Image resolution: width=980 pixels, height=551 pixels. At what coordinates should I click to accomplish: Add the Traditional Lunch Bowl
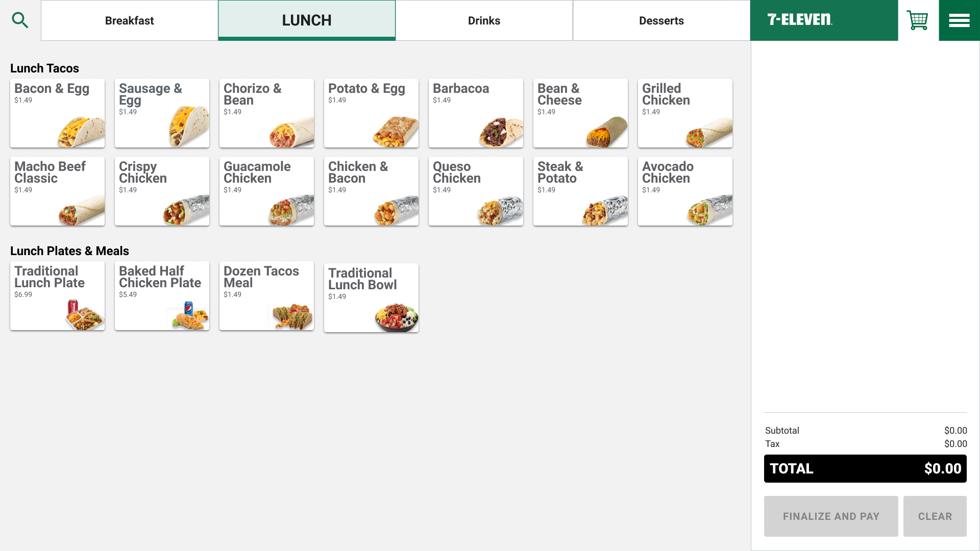click(372, 298)
